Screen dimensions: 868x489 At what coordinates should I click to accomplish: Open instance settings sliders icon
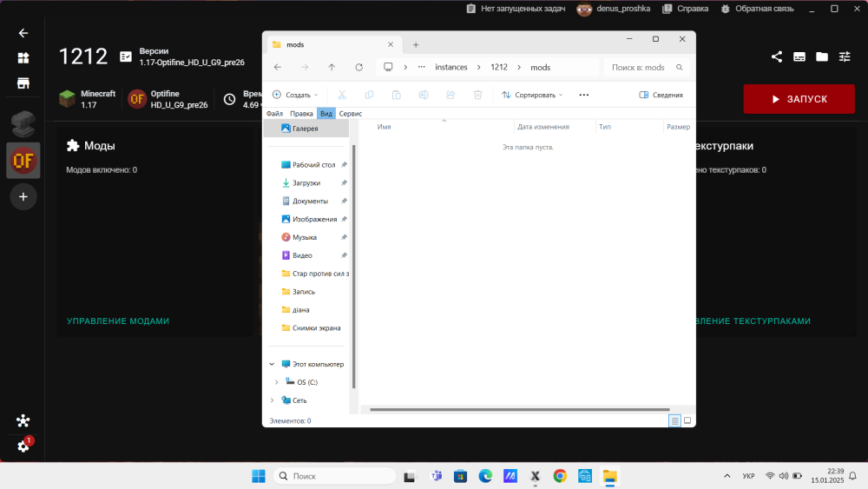point(845,56)
